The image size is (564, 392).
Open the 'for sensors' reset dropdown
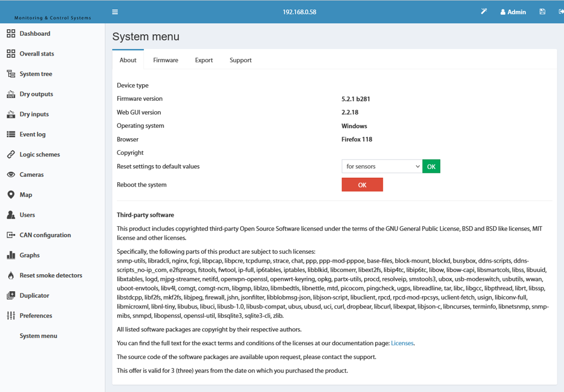tap(382, 166)
